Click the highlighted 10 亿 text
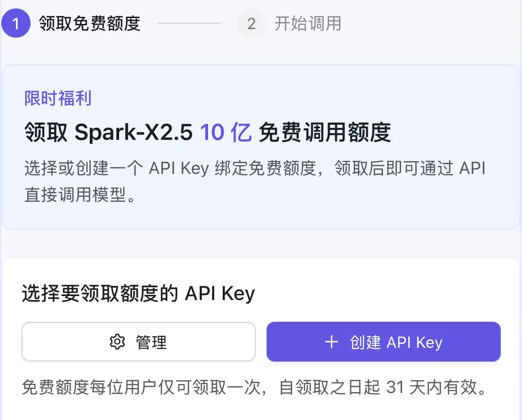Image resolution: width=522 pixels, height=420 pixels. (x=226, y=132)
